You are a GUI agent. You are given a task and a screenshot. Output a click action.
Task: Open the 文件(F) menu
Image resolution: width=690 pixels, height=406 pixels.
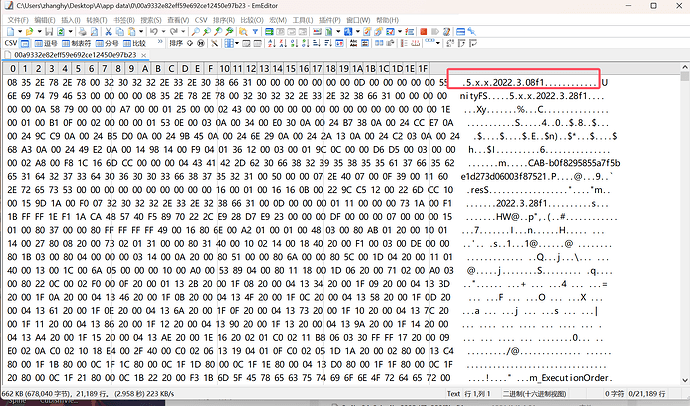click(18, 20)
